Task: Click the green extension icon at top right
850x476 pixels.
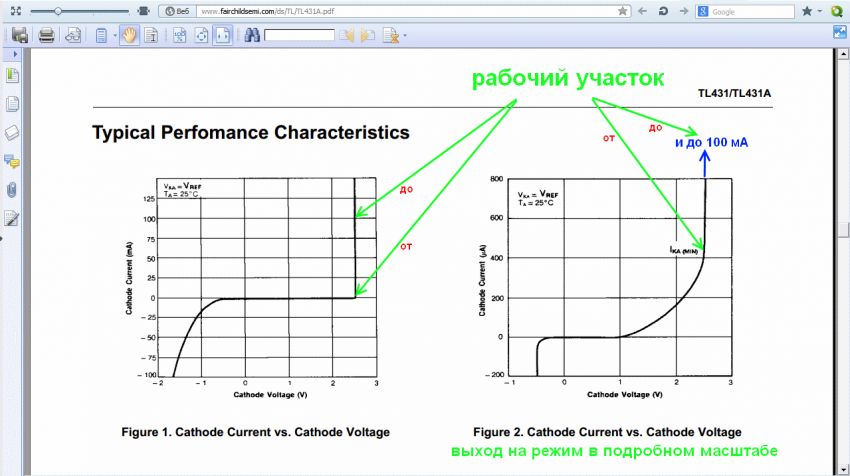Action: click(837, 11)
